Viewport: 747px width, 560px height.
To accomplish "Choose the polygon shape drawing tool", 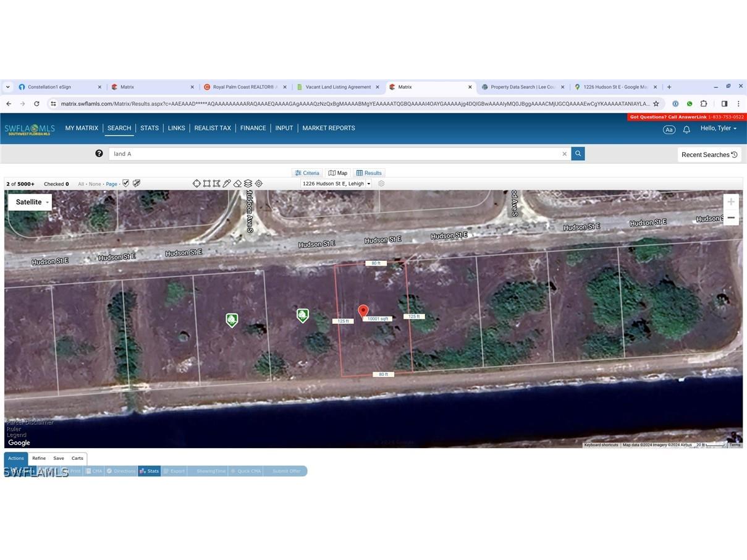I will [x=217, y=184].
